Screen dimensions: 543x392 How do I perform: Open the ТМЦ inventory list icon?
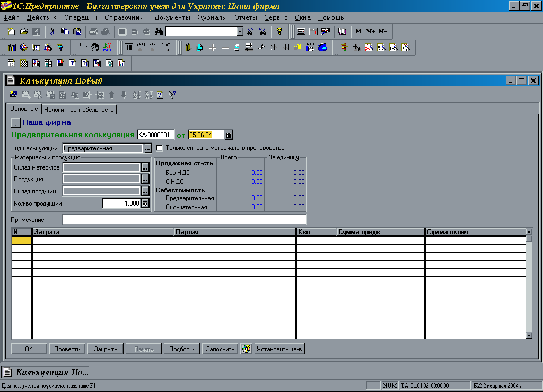pyautogui.click(x=83, y=48)
